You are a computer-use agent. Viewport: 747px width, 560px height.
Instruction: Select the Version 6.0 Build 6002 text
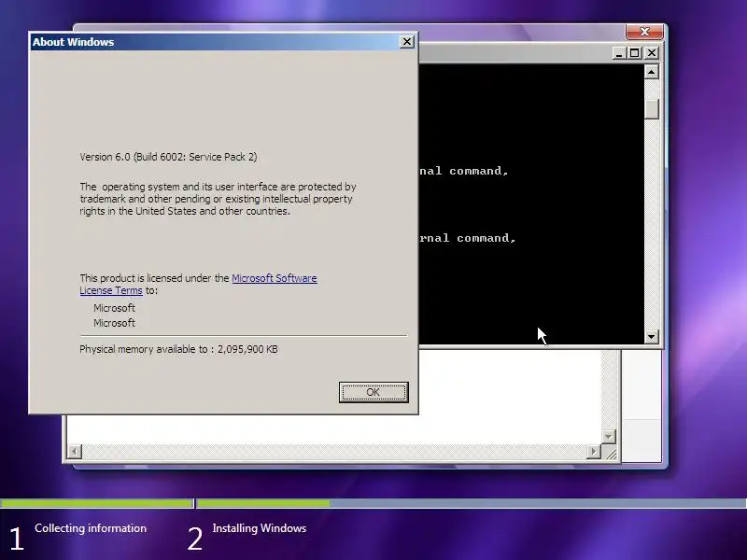pos(168,157)
